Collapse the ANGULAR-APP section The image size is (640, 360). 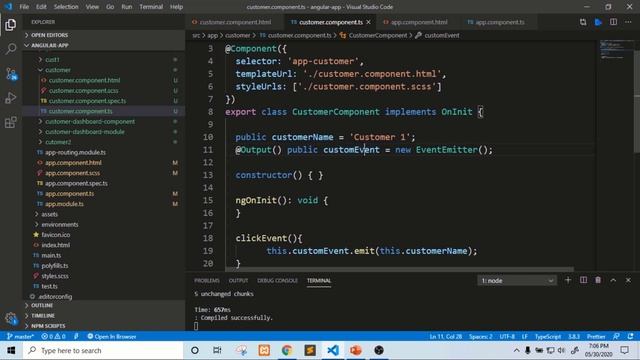(103, 45)
